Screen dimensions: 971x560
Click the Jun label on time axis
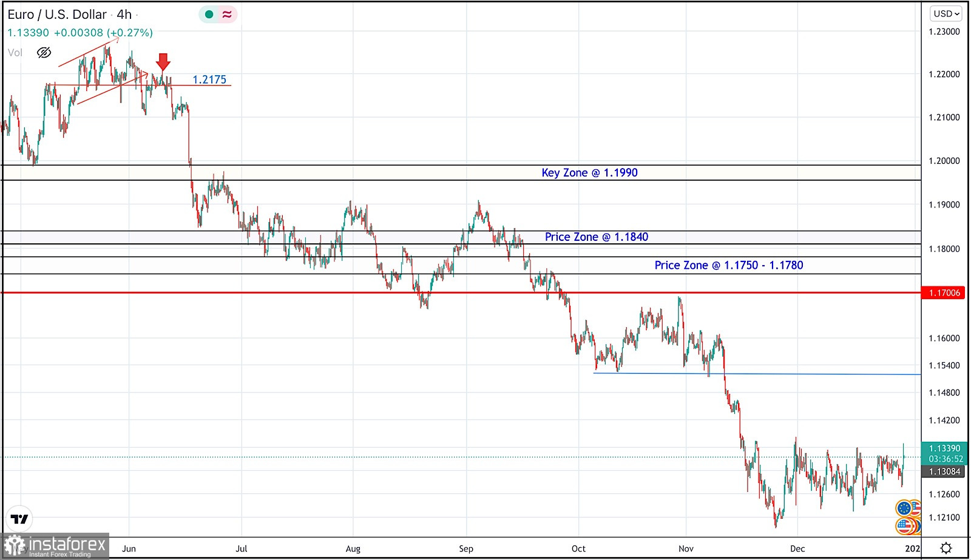(x=129, y=548)
